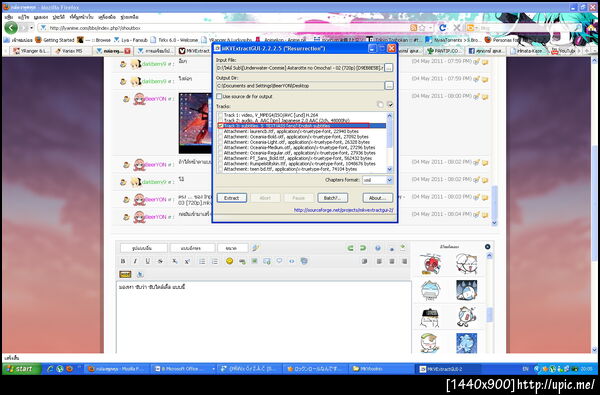Image resolution: width=600 pixels, height=395 pixels.
Task: Switch to the YouTube browser tab
Action: click(564, 51)
